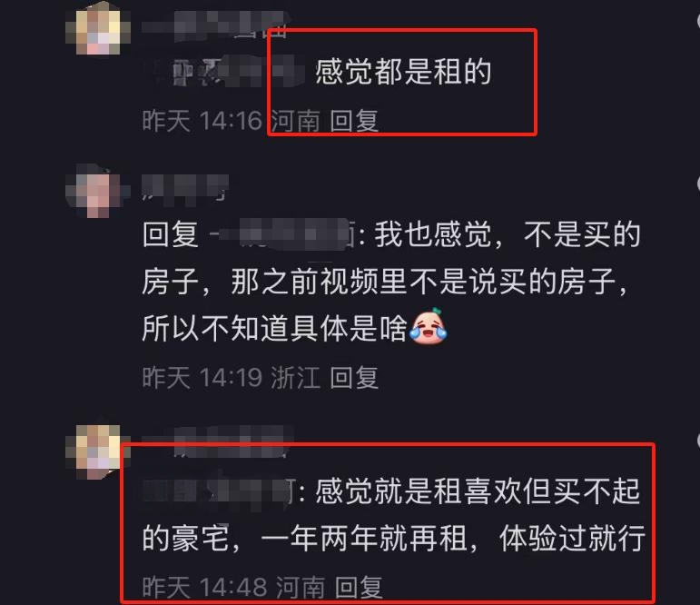This screenshot has height=605, width=700.
Task: Like the 豪宅 comment via edge icon
Action: pos(698,440)
